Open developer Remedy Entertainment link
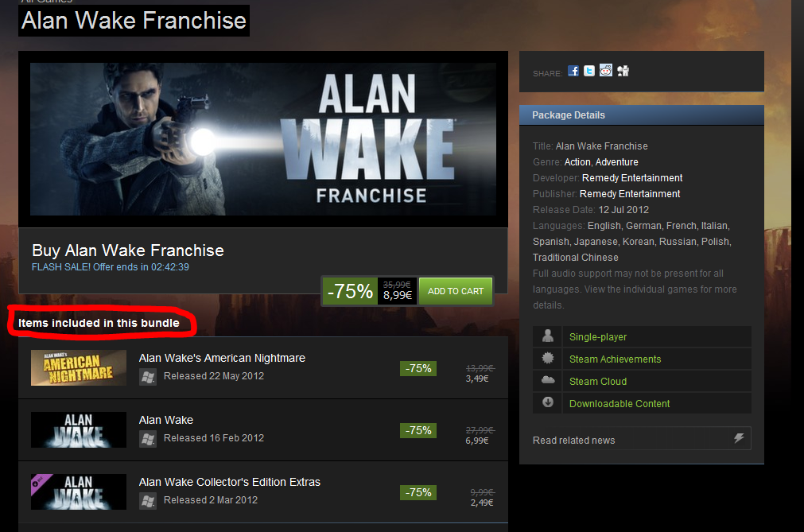The height and width of the screenshot is (532, 804). pyautogui.click(x=632, y=178)
